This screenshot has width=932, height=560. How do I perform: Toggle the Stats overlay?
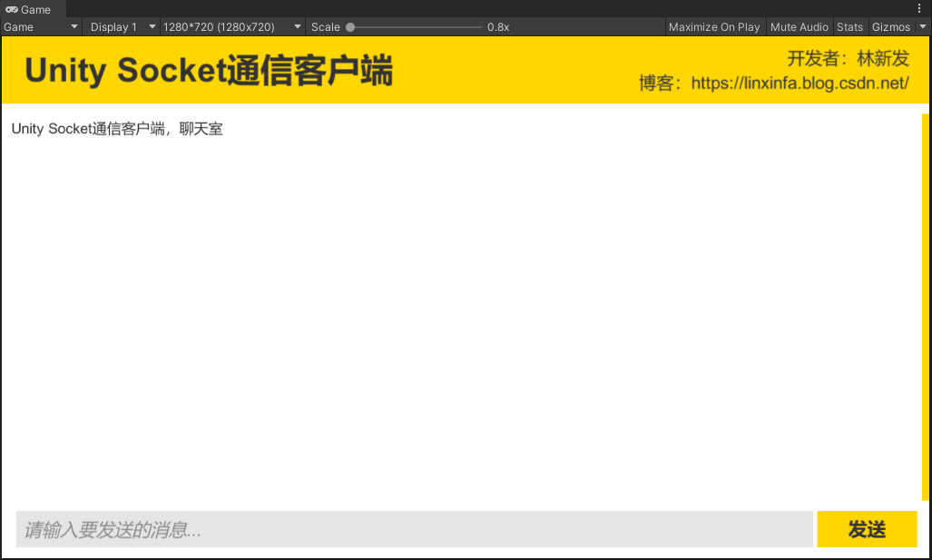pos(850,26)
